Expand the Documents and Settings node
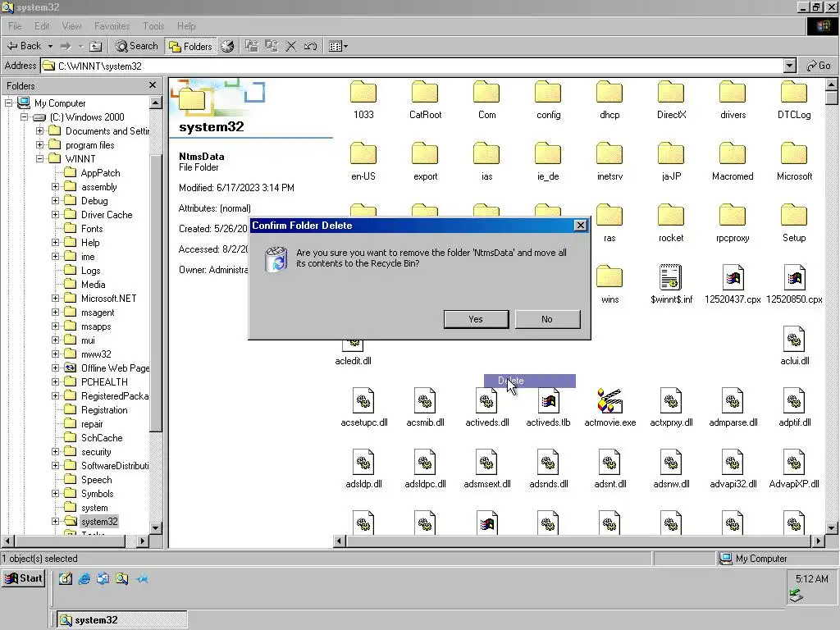The width and height of the screenshot is (840, 630). click(x=39, y=130)
